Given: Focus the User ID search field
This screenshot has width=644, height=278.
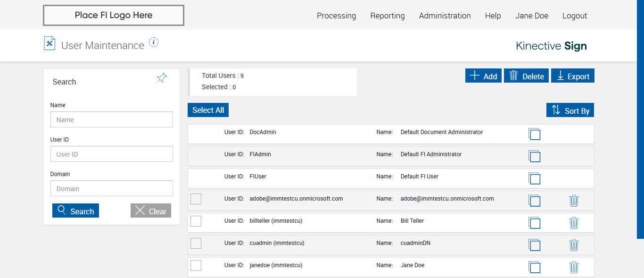Looking at the screenshot, I should pyautogui.click(x=112, y=154).
